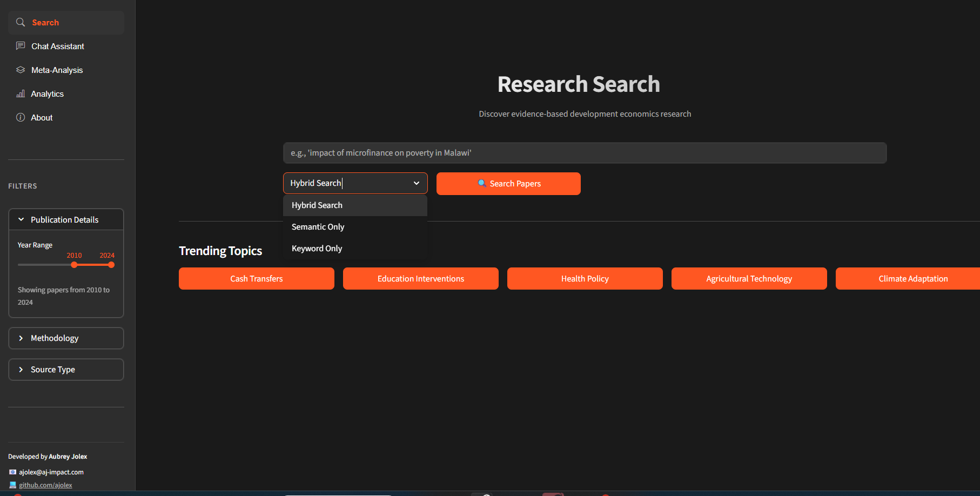980x496 pixels.
Task: Click the Chat Assistant speech bubble icon
Action: point(21,46)
